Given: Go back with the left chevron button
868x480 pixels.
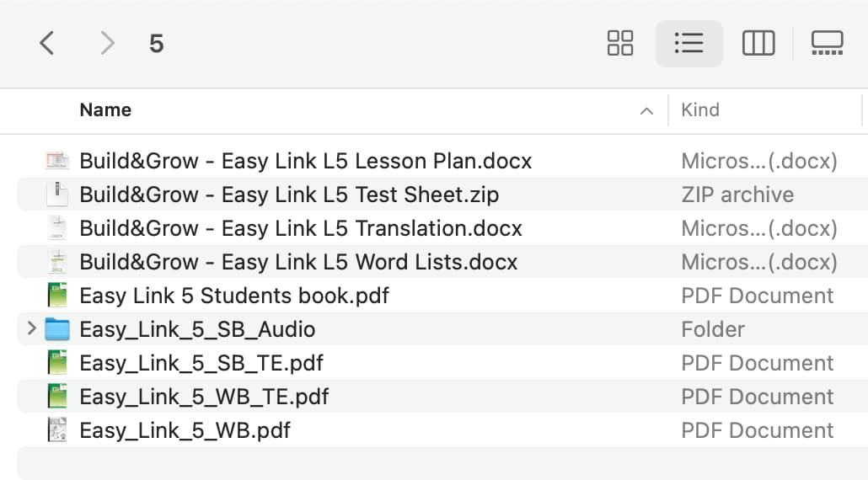Looking at the screenshot, I should tap(47, 43).
